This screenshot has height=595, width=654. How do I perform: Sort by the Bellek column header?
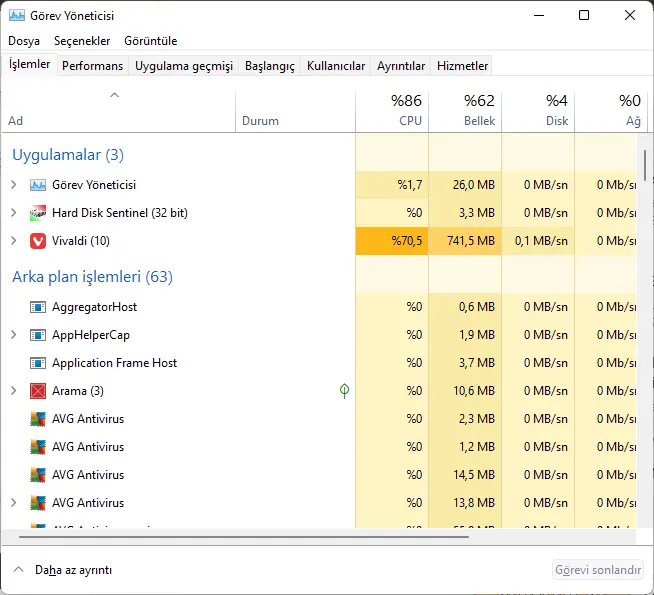click(465, 111)
